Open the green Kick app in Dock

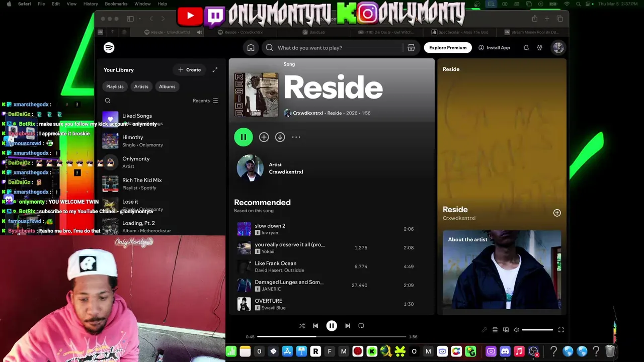372,351
